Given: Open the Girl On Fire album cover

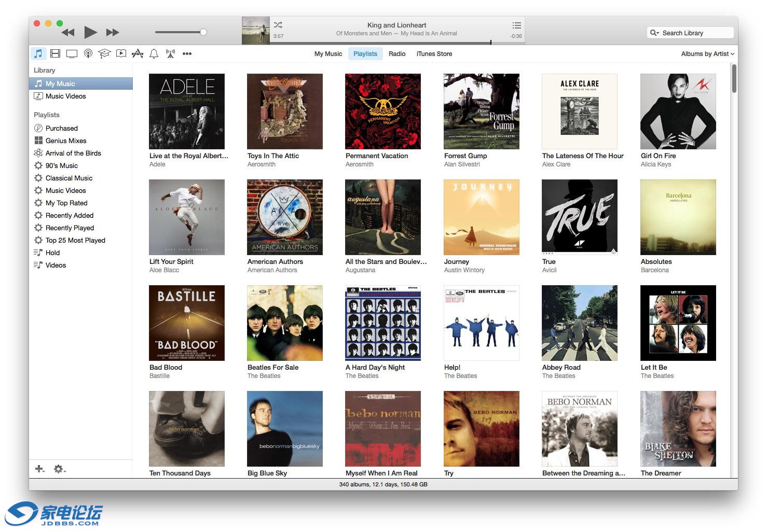Looking at the screenshot, I should pos(678,111).
